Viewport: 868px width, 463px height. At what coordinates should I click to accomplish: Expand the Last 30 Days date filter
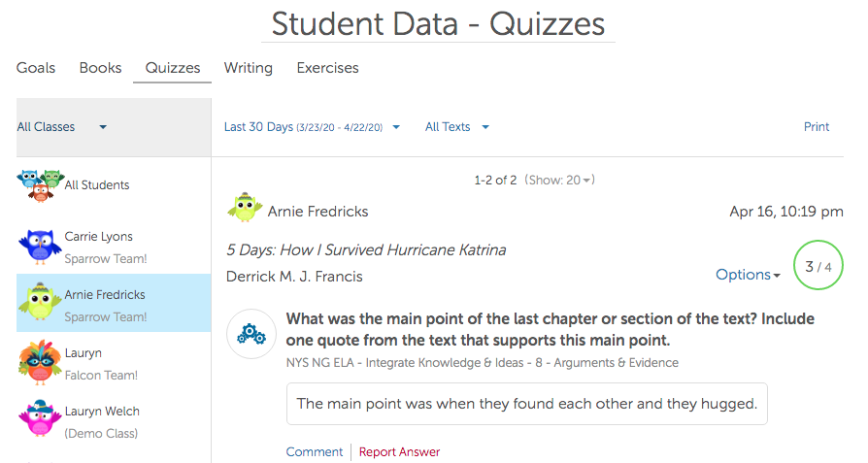[312, 127]
